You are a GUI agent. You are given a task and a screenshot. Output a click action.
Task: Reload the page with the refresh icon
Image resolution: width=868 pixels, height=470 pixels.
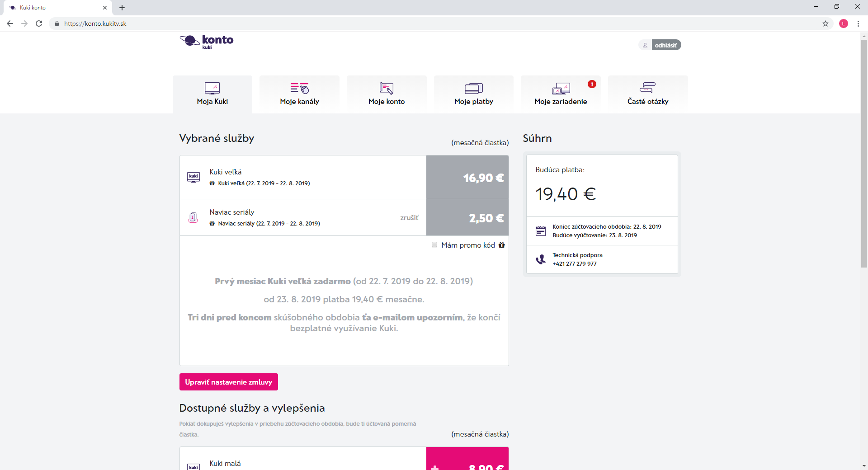(39, 23)
